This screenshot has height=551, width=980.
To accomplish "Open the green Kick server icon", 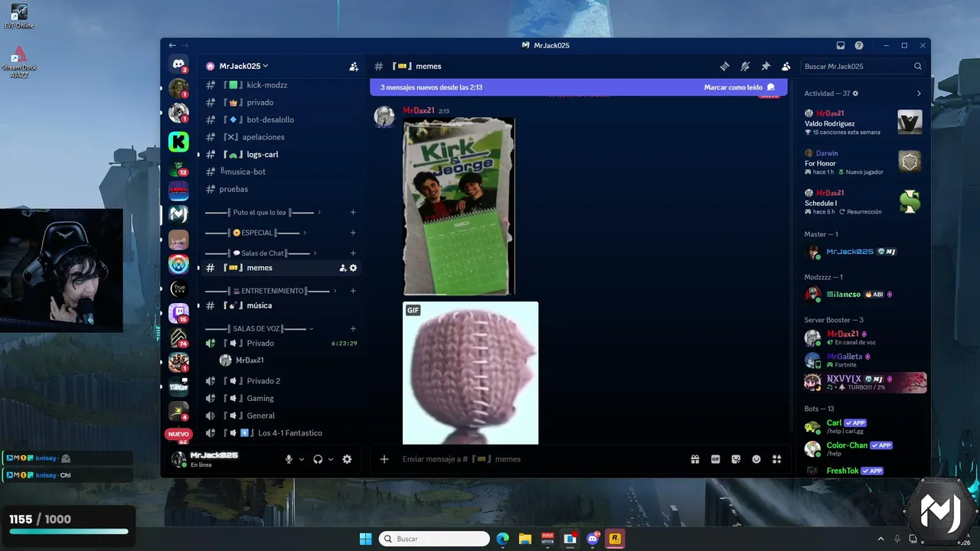I will [178, 142].
